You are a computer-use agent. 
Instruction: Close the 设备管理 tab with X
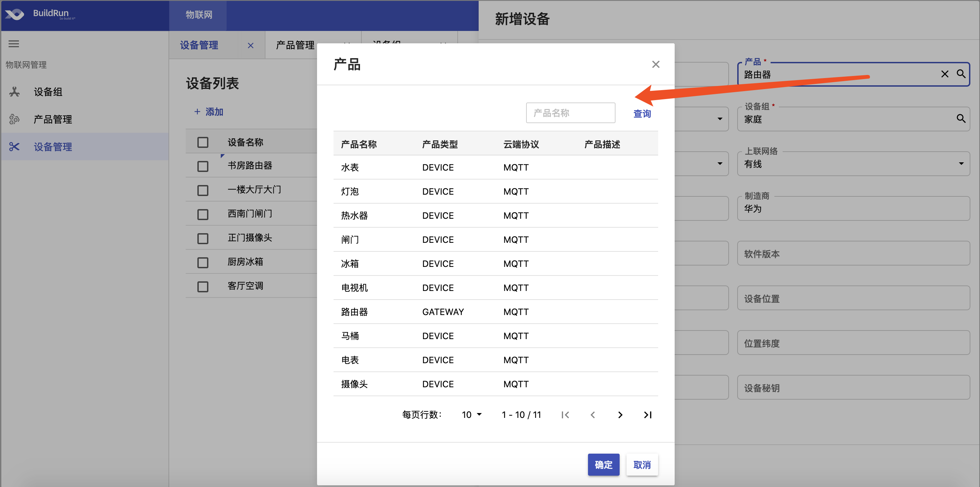pos(250,46)
